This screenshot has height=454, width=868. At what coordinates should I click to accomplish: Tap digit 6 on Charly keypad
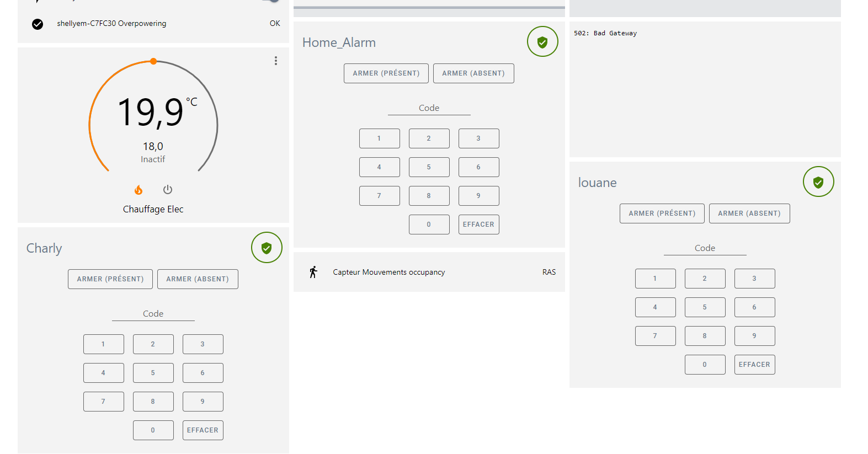(x=203, y=373)
